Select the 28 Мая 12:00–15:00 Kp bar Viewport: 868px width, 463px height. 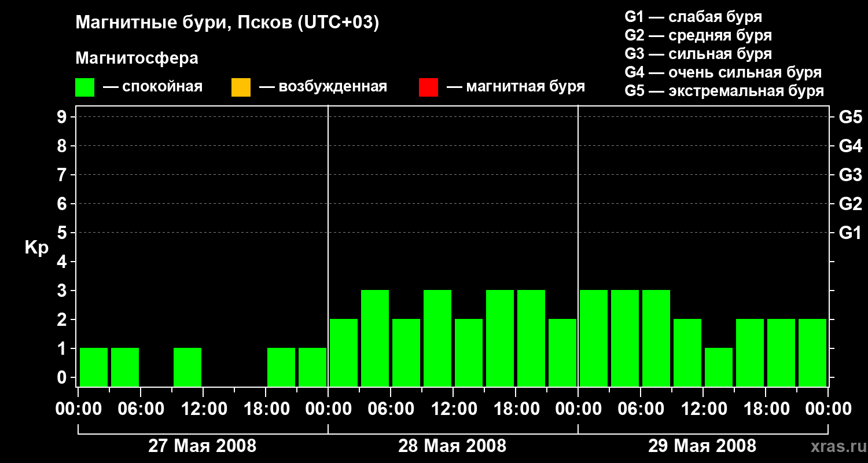click(469, 352)
